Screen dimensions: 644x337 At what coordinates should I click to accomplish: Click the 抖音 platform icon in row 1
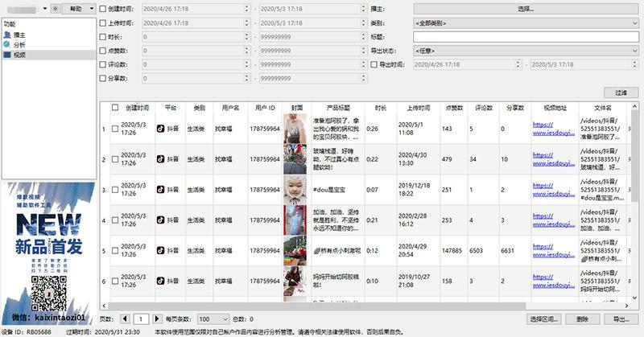(160, 128)
